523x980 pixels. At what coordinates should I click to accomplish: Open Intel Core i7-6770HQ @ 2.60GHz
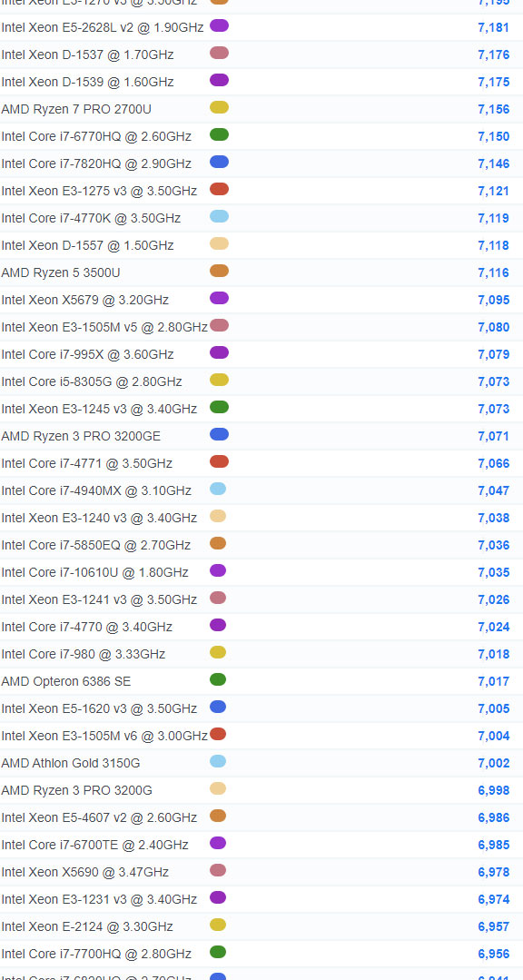pos(96,137)
